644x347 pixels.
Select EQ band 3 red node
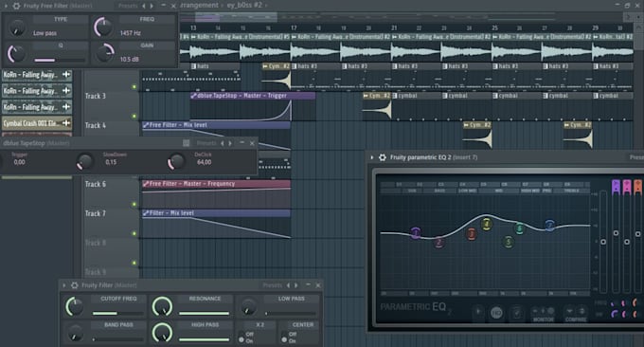click(x=472, y=234)
